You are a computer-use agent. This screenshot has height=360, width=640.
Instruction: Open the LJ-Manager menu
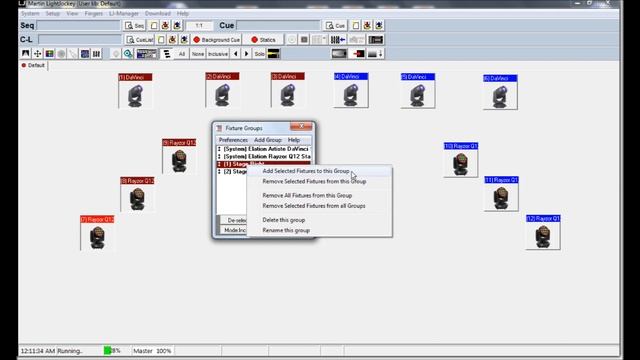coord(124,13)
